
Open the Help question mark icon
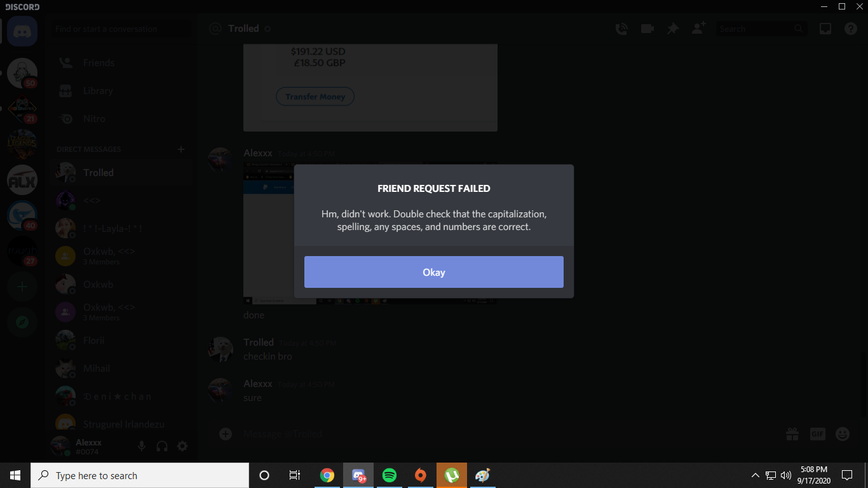click(851, 29)
